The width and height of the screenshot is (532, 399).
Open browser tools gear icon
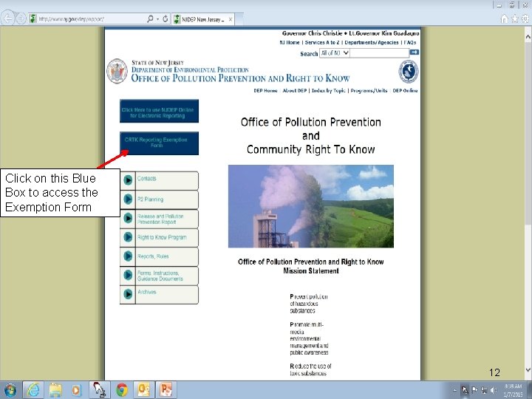tap(525, 19)
